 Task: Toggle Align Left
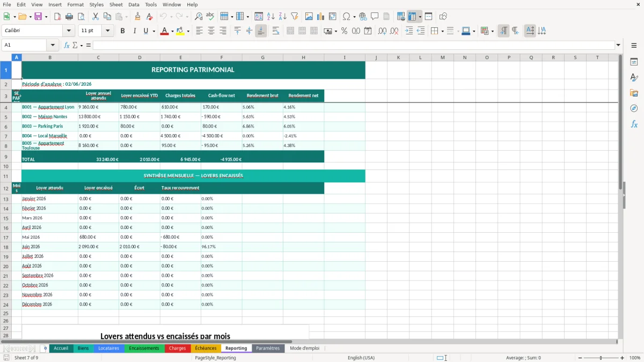tap(200, 31)
